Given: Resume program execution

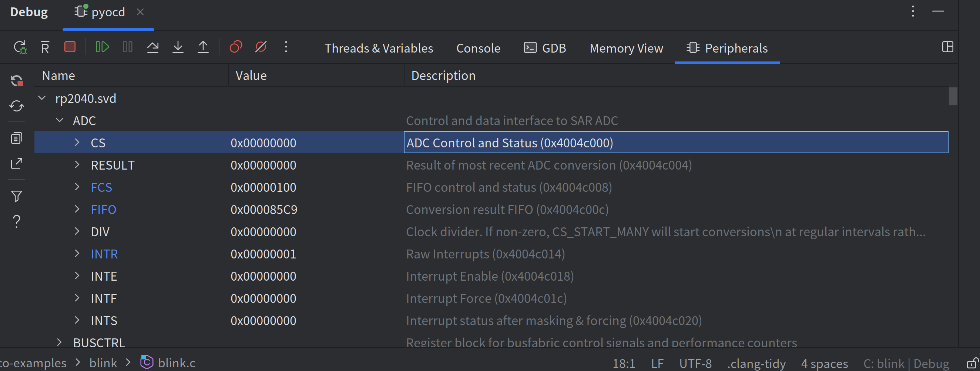Looking at the screenshot, I should point(102,47).
